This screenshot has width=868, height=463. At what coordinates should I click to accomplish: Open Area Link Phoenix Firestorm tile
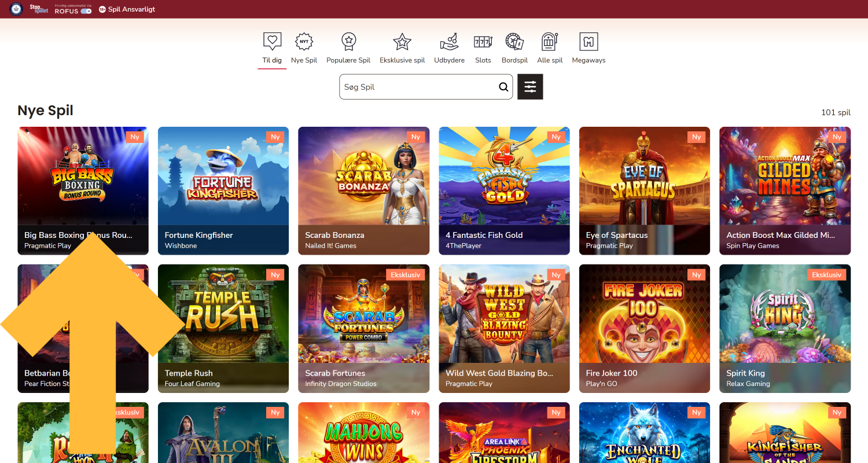click(504, 433)
